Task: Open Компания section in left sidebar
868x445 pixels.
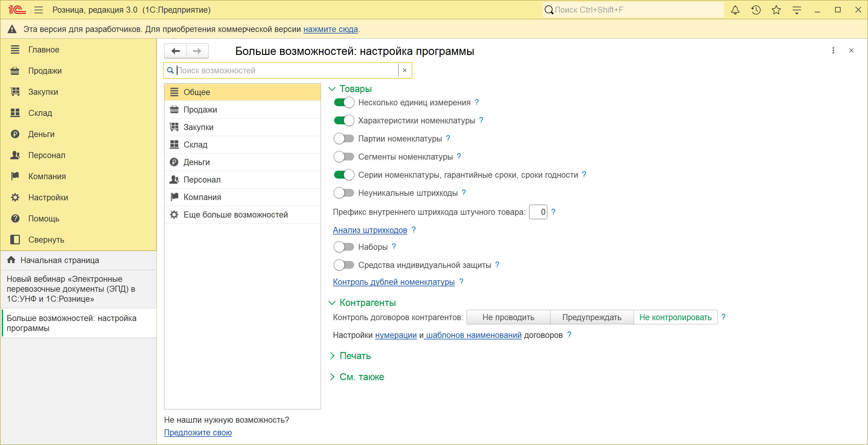Action: (x=78, y=176)
